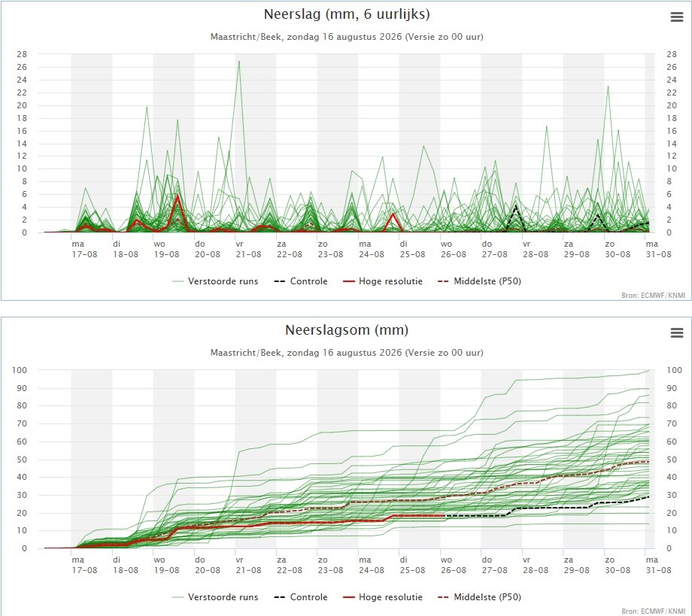The image size is (692, 616).
Task: Click the Maastricht/Beek subtitle of Neerslagsom chart
Action: point(347,353)
